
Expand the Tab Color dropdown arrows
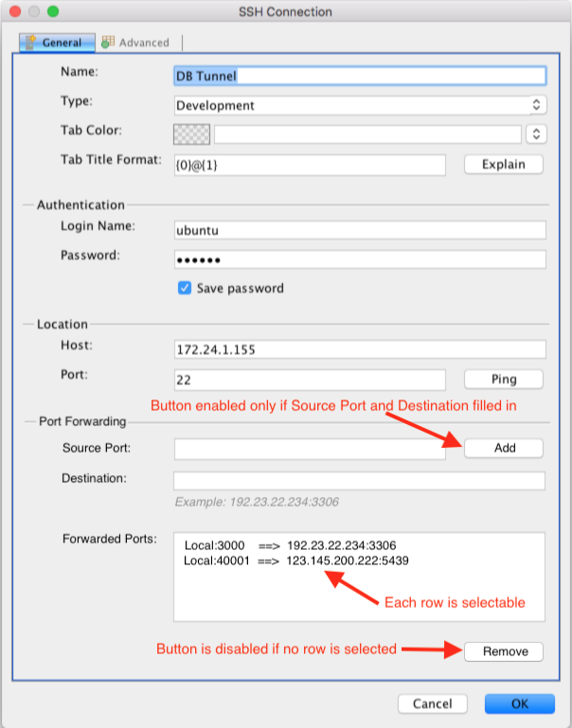[536, 134]
